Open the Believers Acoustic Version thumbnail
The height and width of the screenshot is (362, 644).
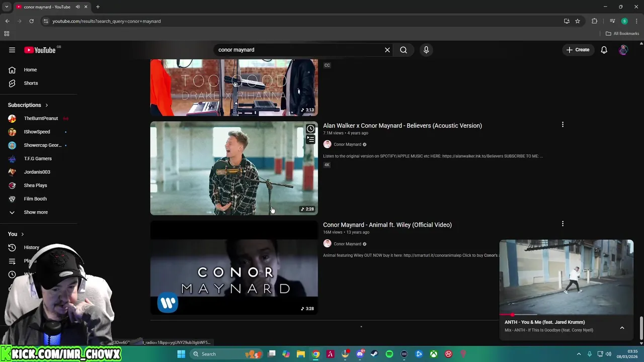234,168
